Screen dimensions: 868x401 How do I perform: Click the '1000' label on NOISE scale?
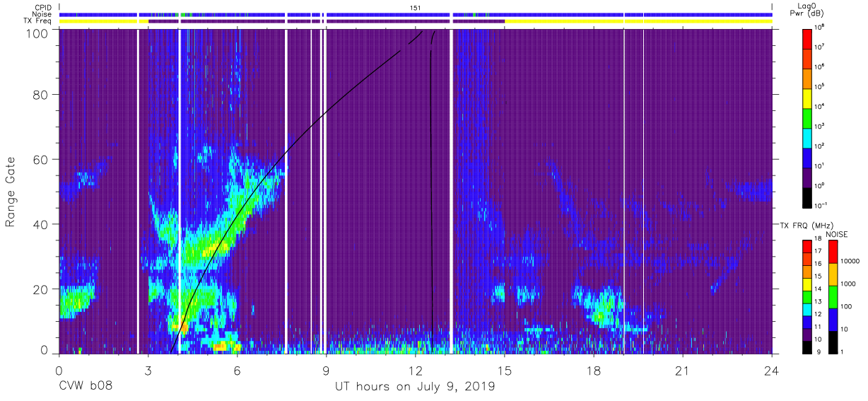coord(850,284)
